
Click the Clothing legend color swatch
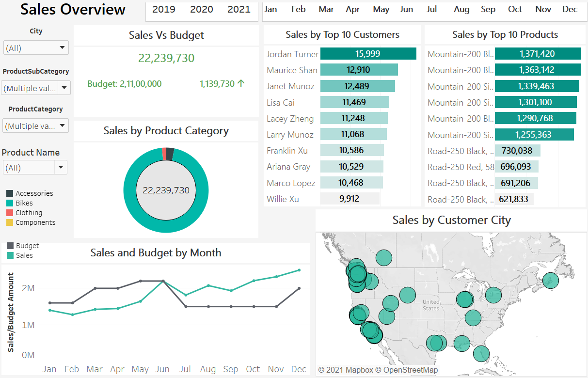tap(10, 213)
